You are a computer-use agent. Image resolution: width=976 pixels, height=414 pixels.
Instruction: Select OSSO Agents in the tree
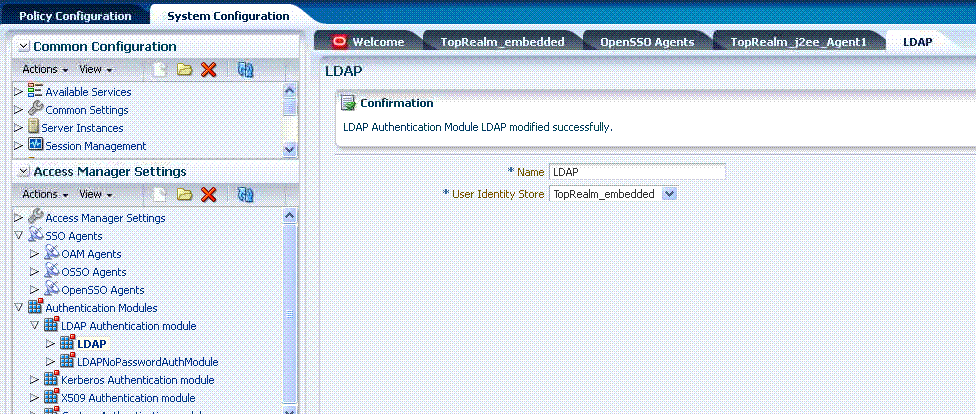[94, 272]
